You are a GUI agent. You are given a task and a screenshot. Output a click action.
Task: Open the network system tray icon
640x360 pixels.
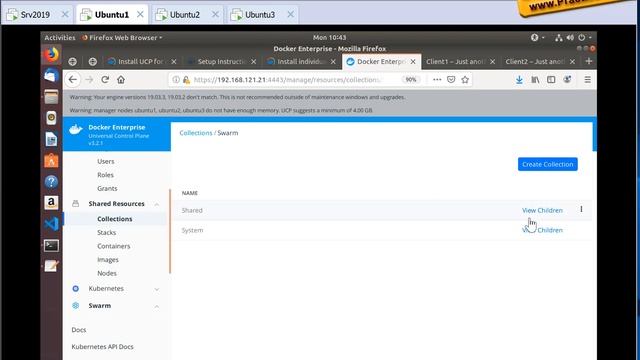558,38
